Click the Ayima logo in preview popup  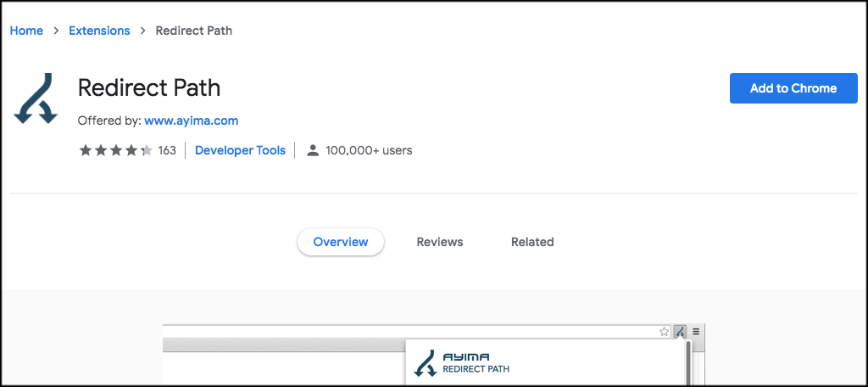pos(426,362)
